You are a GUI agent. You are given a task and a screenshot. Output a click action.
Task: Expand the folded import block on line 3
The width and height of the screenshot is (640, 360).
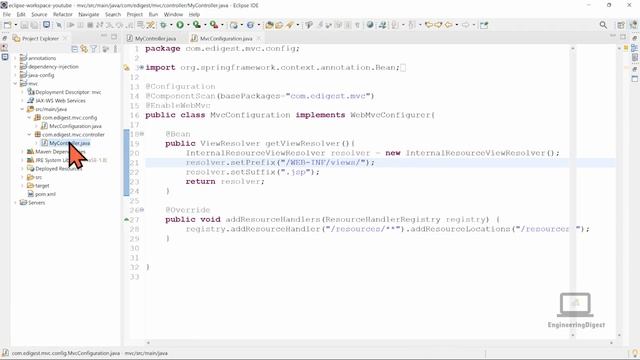pos(142,67)
